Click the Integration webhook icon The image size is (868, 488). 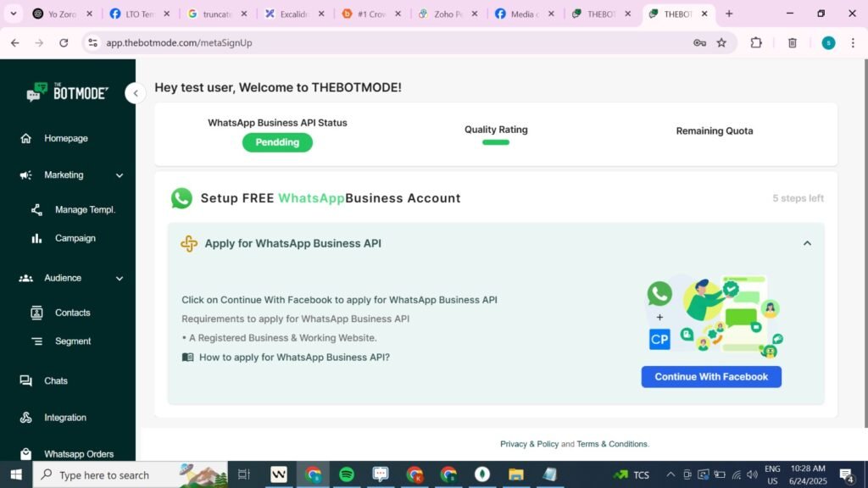26,418
